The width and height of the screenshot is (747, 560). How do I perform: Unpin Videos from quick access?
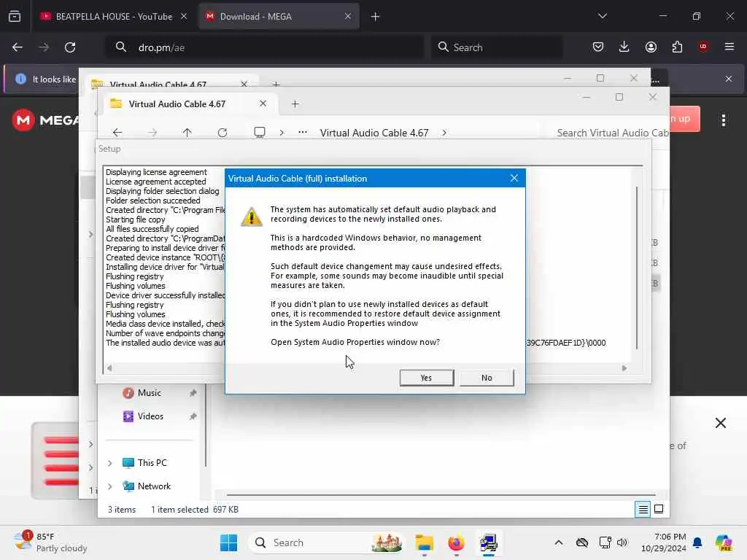coord(193,416)
